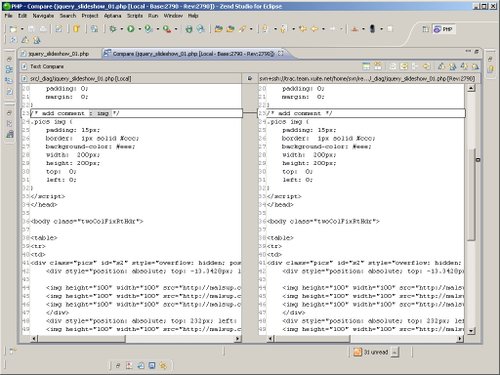Open the Navigate menu
The height and width of the screenshot is (375, 500).
click(43, 16)
